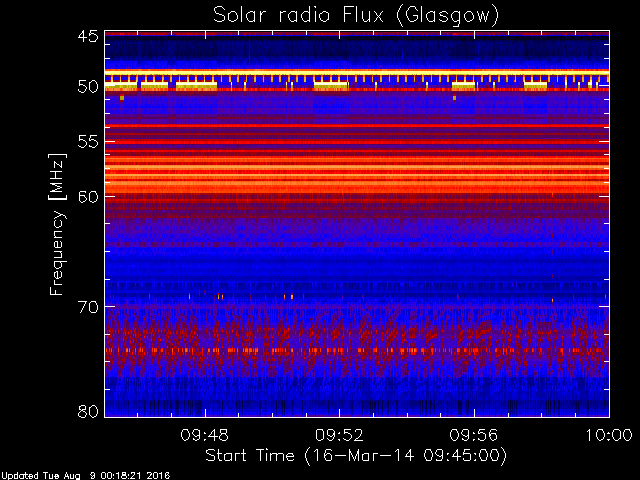Click the 'Start Time (16-Mar-14 09:45:00)' label
640x480 pixels.
pos(356,456)
